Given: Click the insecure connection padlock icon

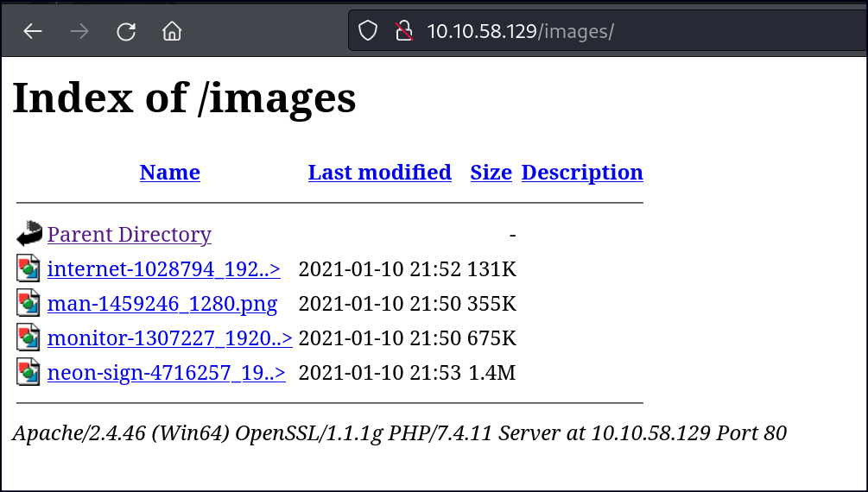Looking at the screenshot, I should coord(402,32).
